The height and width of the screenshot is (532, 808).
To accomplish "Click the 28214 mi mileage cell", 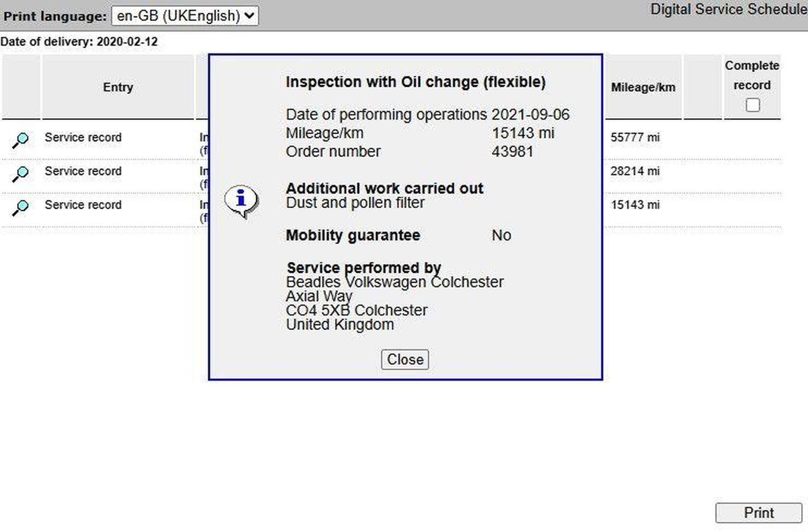I will (x=635, y=171).
